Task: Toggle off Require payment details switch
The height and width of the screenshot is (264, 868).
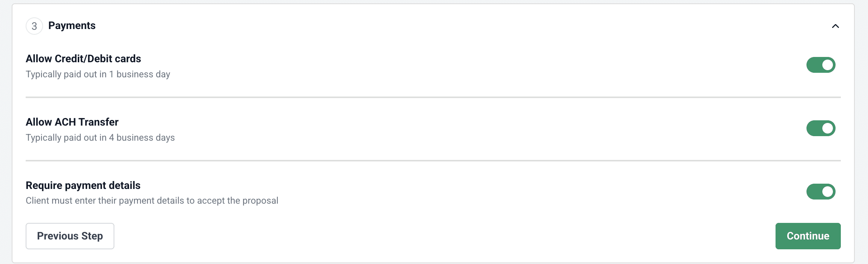Action: click(x=821, y=192)
